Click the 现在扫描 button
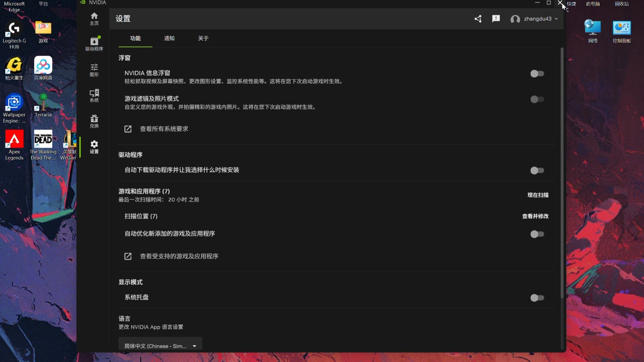 point(538,195)
